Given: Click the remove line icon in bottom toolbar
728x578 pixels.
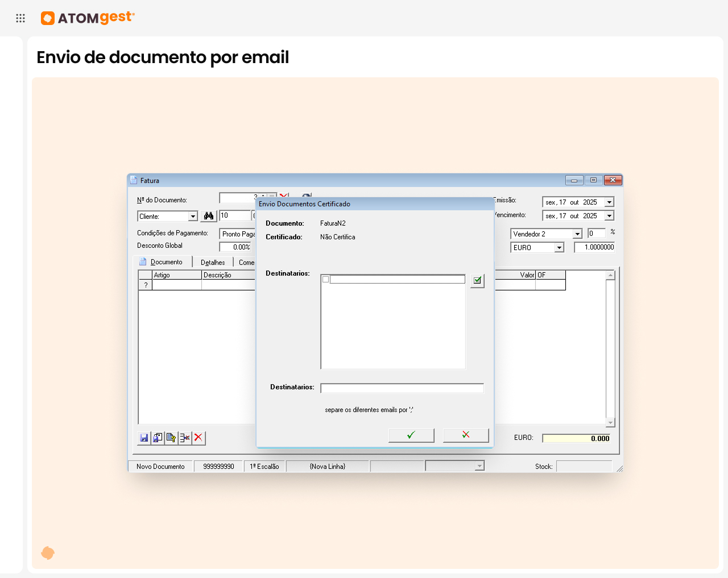Looking at the screenshot, I should pos(185,438).
